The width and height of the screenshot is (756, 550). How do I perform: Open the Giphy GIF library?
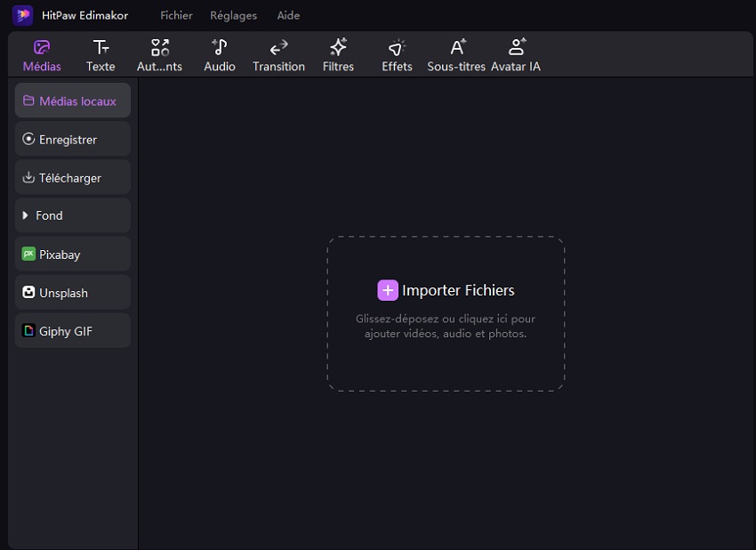[73, 330]
